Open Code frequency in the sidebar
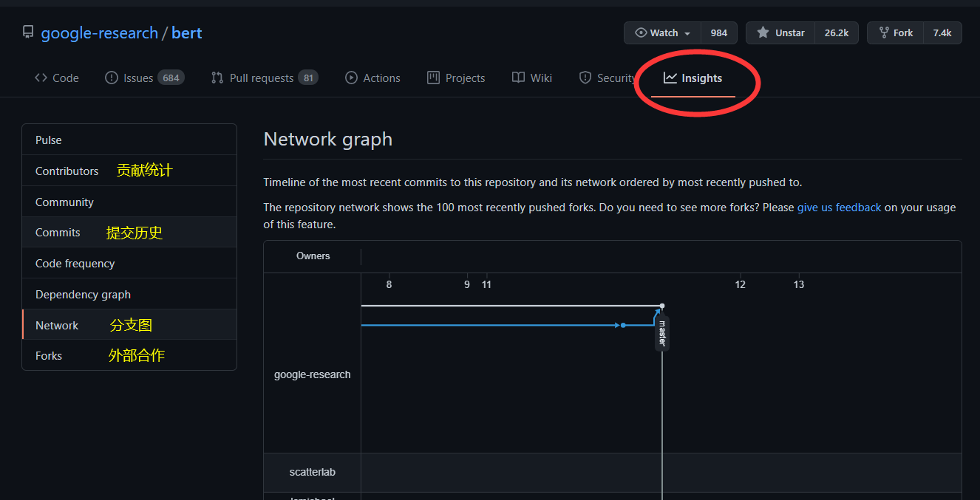Image resolution: width=980 pixels, height=500 pixels. pos(129,263)
